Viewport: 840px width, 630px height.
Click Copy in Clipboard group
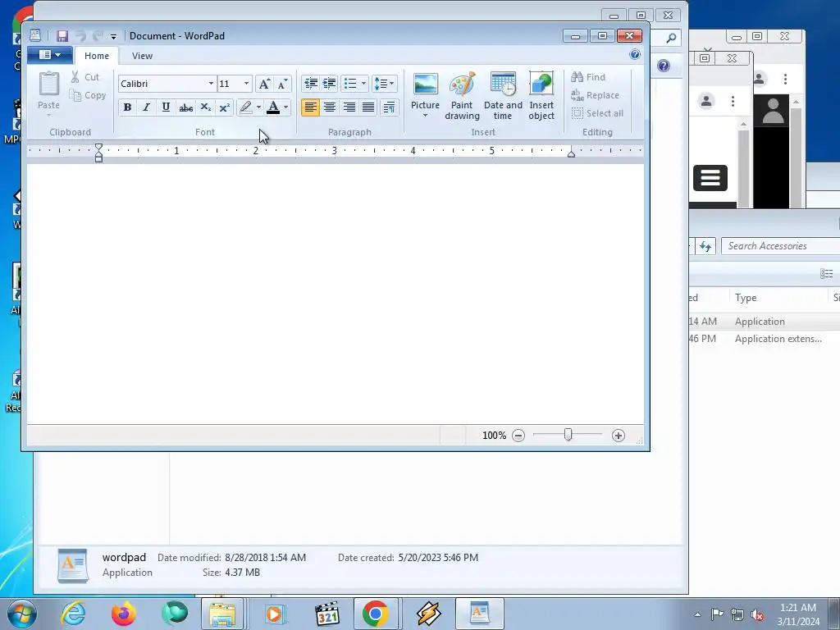[88, 95]
